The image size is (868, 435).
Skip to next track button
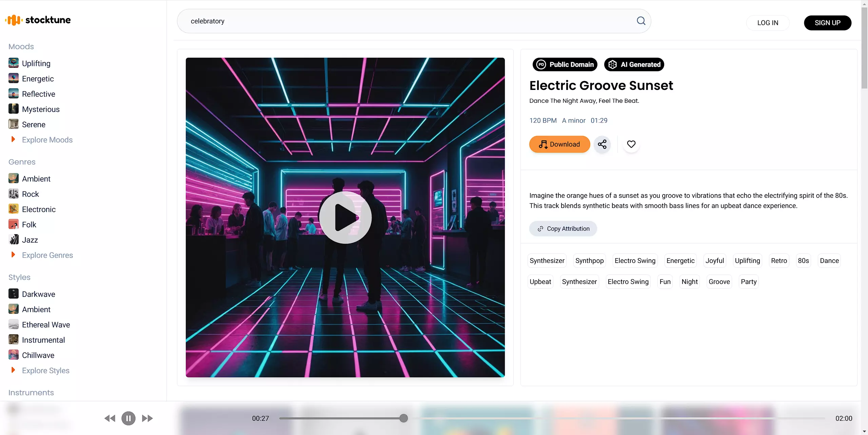click(x=147, y=418)
